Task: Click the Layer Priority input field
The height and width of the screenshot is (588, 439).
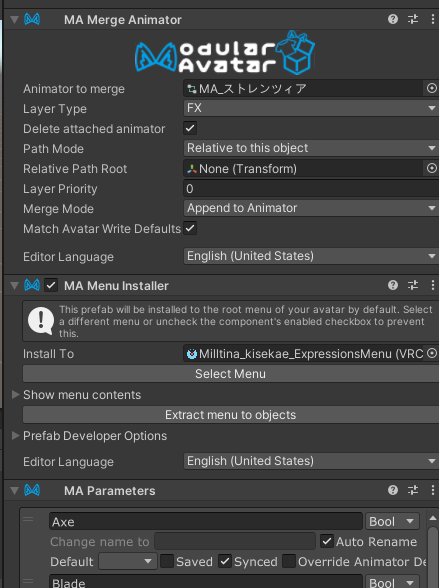Action: coord(311,188)
